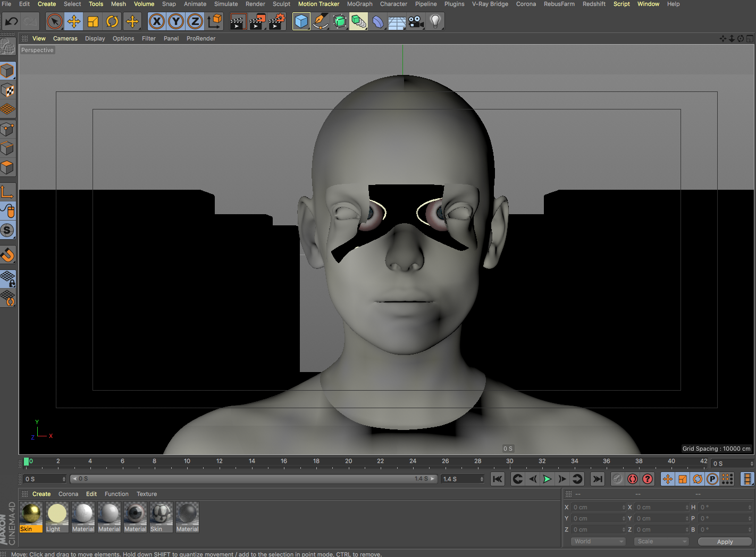
Task: Open the Pen spline tool
Action: [321, 21]
